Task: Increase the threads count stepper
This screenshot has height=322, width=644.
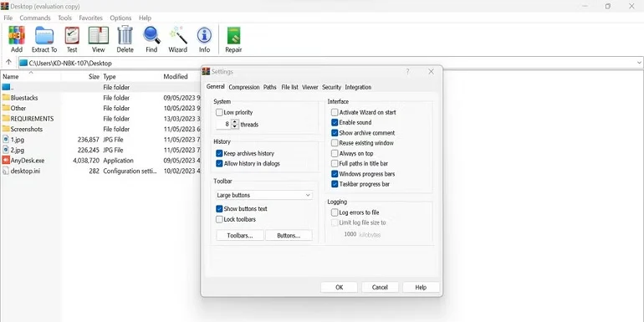Action: (235, 121)
